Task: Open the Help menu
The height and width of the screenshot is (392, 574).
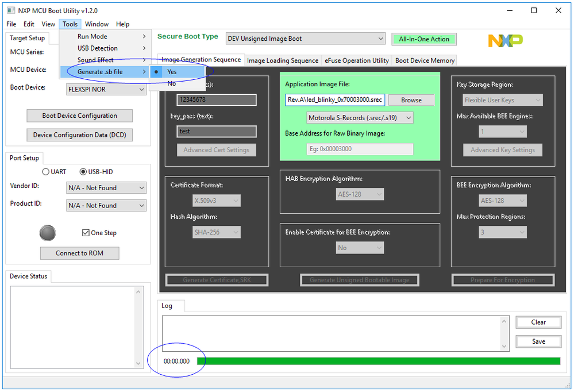Action: click(x=122, y=24)
